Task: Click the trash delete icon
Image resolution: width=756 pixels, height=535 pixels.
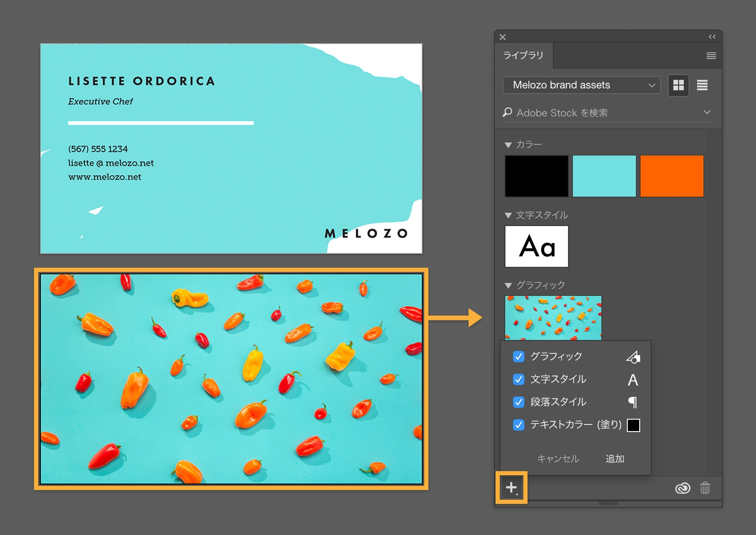Action: tap(705, 488)
